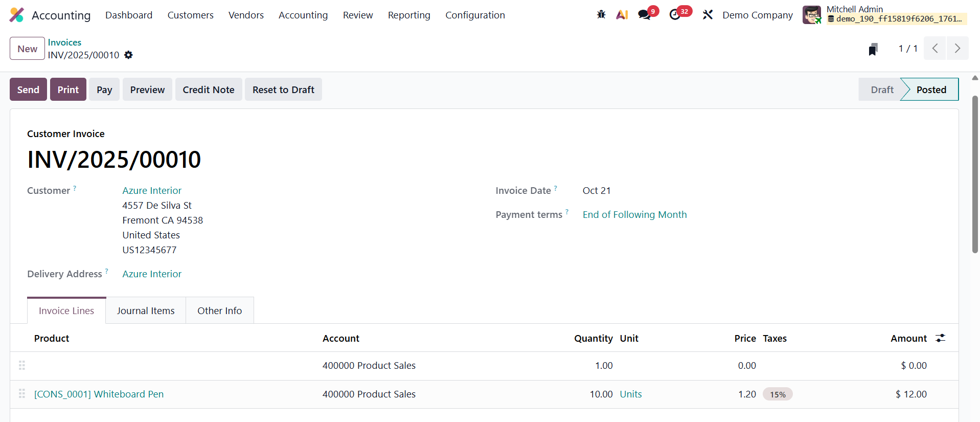
Task: Click the bookmark icon near pager
Action: point(873,49)
